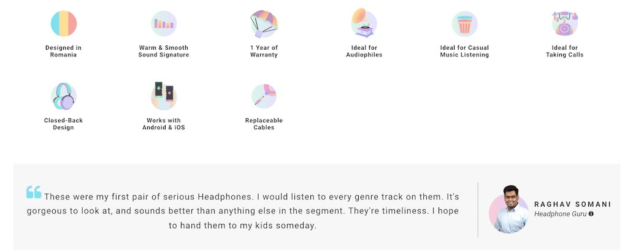Click the Designed in Romania label

pyautogui.click(x=64, y=52)
